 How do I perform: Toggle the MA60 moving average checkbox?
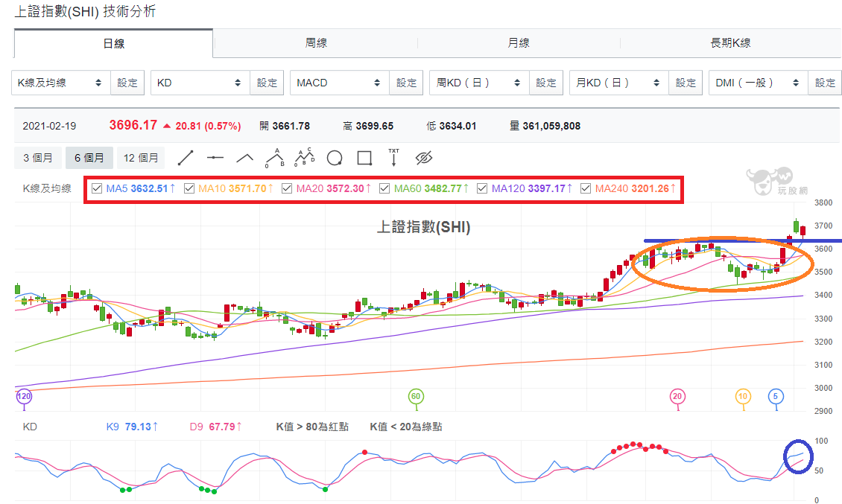click(384, 188)
